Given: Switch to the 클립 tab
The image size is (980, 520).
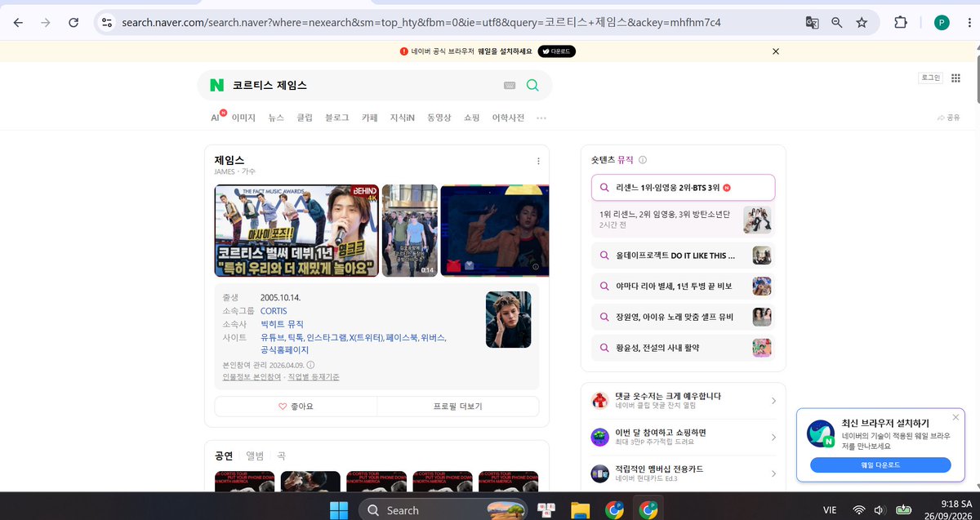Looking at the screenshot, I should click(305, 118).
